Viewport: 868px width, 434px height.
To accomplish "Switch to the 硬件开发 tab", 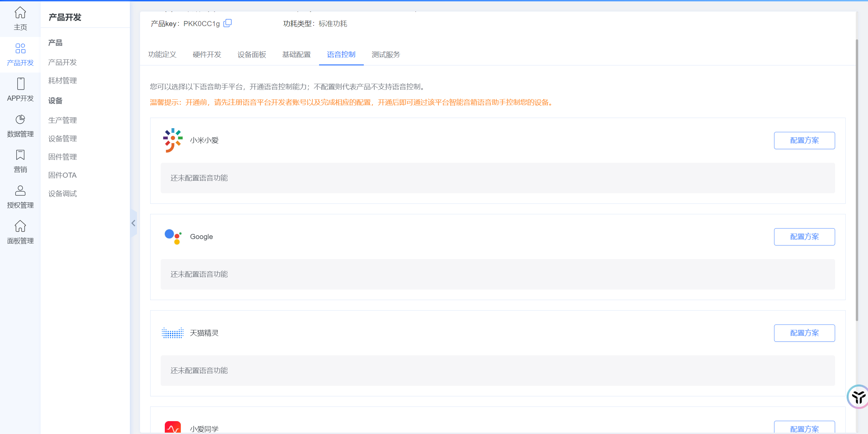I will (x=207, y=55).
